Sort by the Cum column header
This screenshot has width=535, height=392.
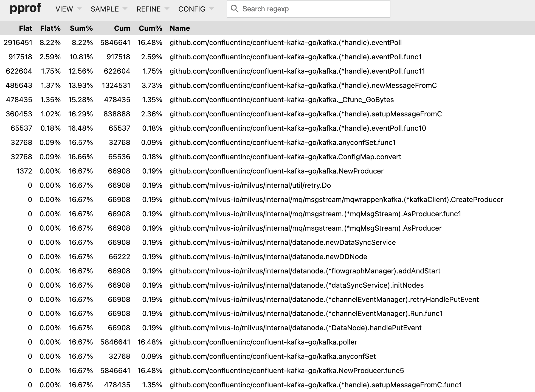(122, 28)
